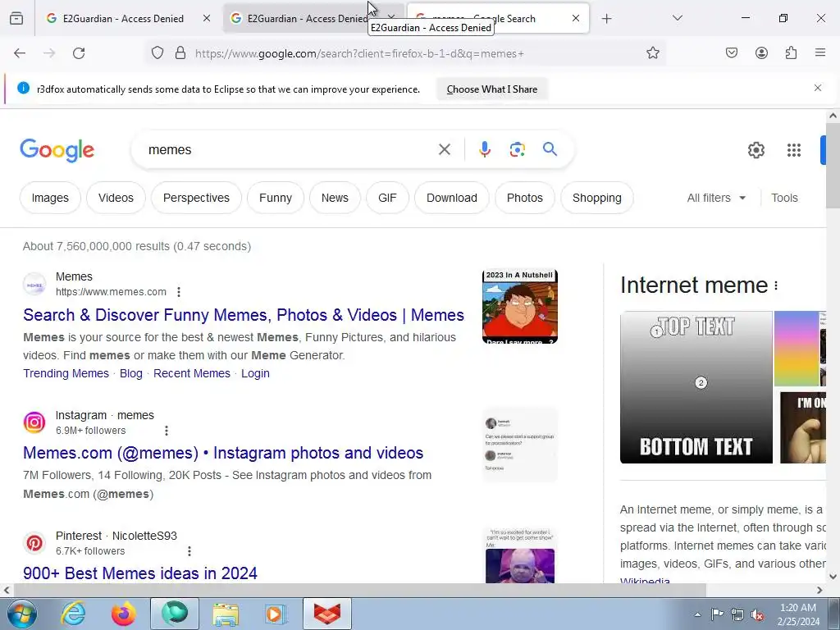840x630 pixels.
Task: Open a new tab
Action: [606, 19]
